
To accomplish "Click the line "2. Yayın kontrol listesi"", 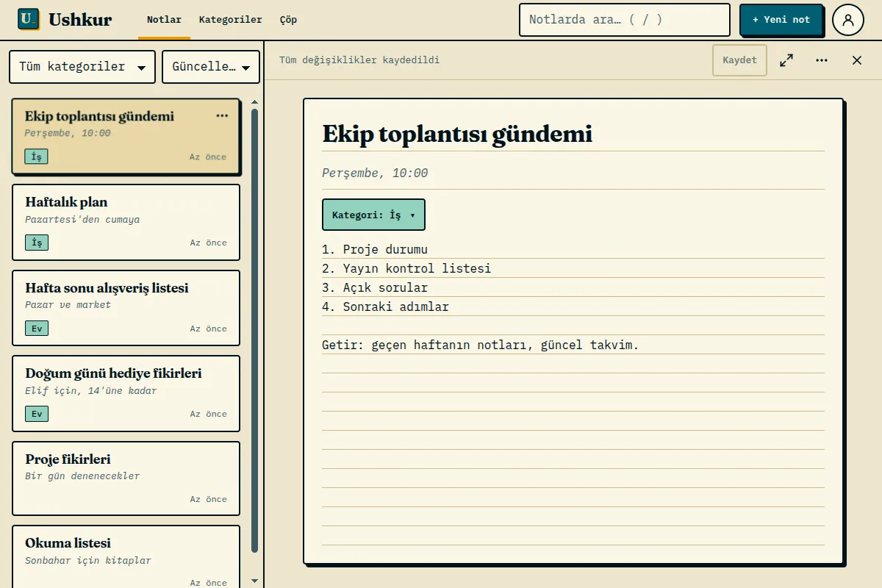I will (x=406, y=268).
